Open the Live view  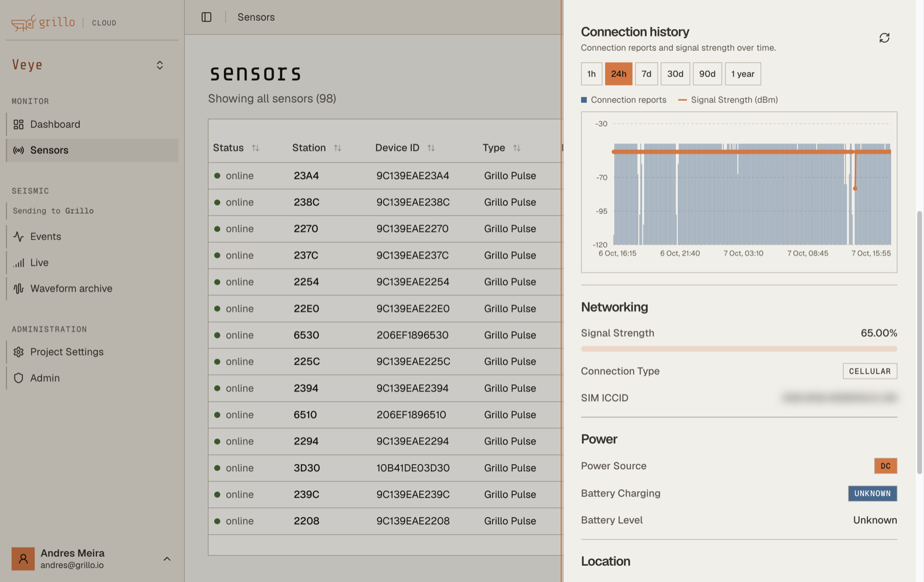[x=92, y=262]
